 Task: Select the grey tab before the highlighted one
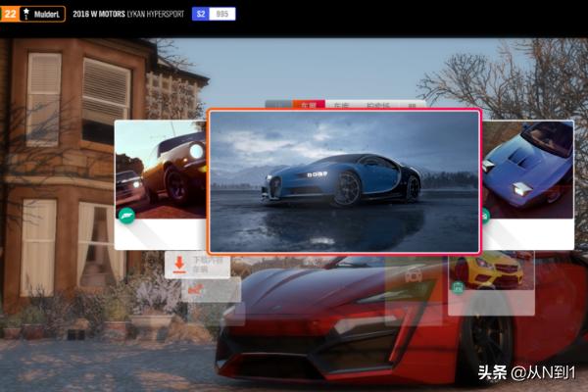278,105
